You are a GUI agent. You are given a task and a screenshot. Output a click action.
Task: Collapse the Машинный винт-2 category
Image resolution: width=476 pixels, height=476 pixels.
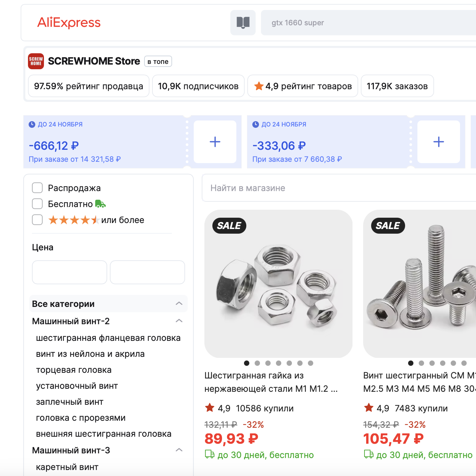(179, 321)
